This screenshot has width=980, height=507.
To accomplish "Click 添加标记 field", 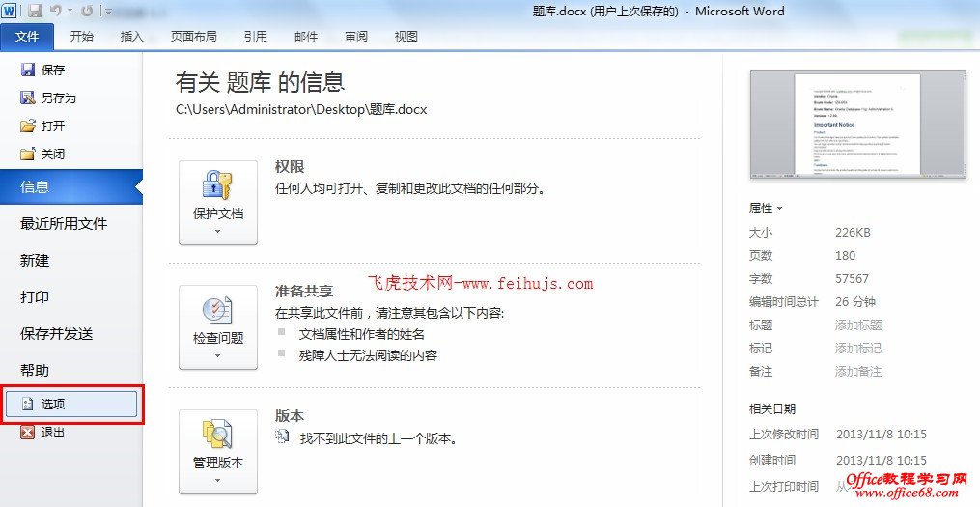I will coord(858,349).
